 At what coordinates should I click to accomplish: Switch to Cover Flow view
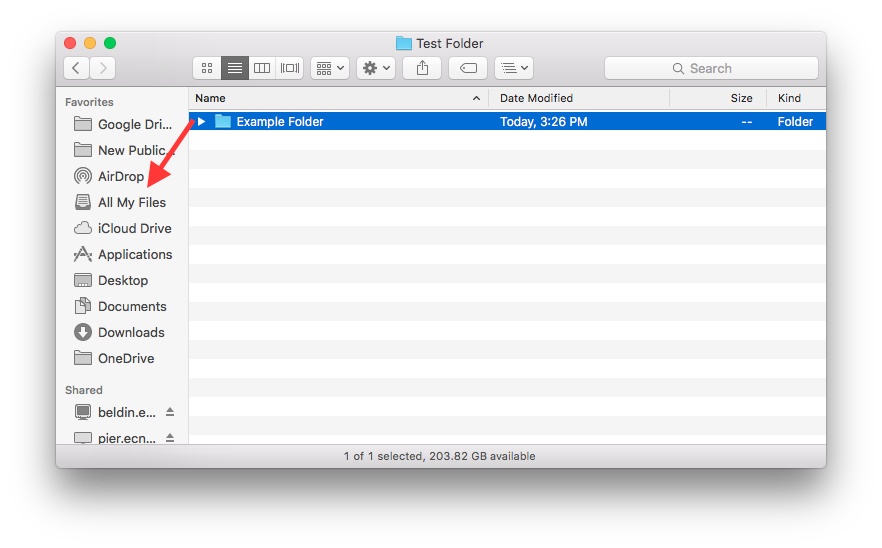pyautogui.click(x=290, y=68)
